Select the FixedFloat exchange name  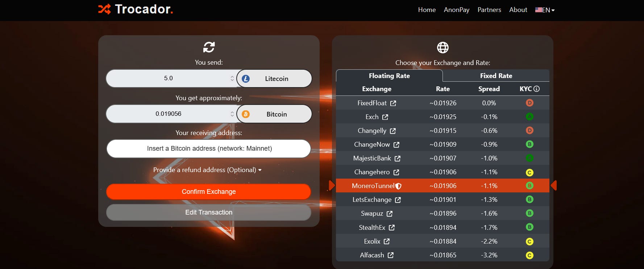[372, 103]
